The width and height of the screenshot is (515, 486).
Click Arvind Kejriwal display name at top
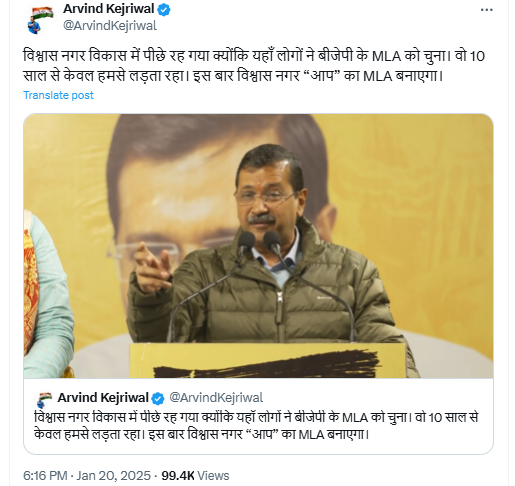[109, 9]
